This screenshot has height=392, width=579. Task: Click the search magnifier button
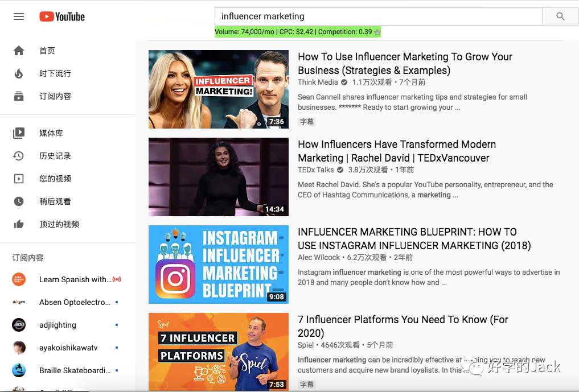(560, 16)
